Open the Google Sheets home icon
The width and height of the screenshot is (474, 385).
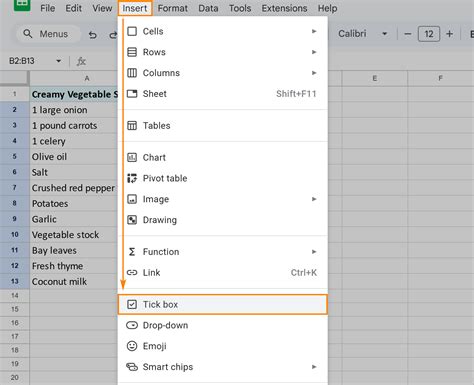22,4
